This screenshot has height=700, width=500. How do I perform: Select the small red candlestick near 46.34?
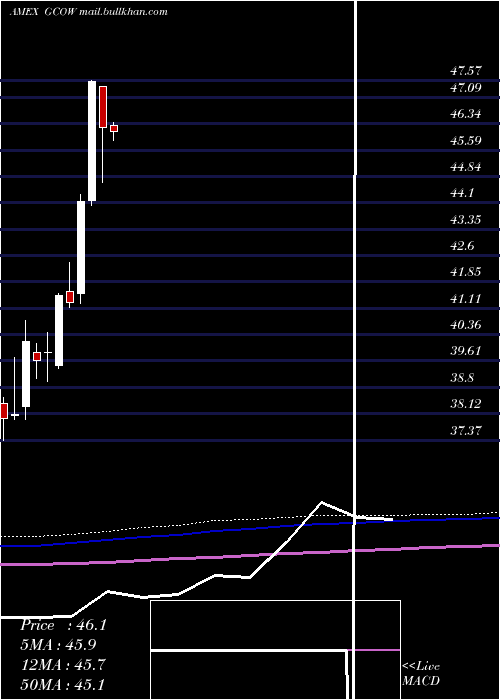click(x=114, y=129)
